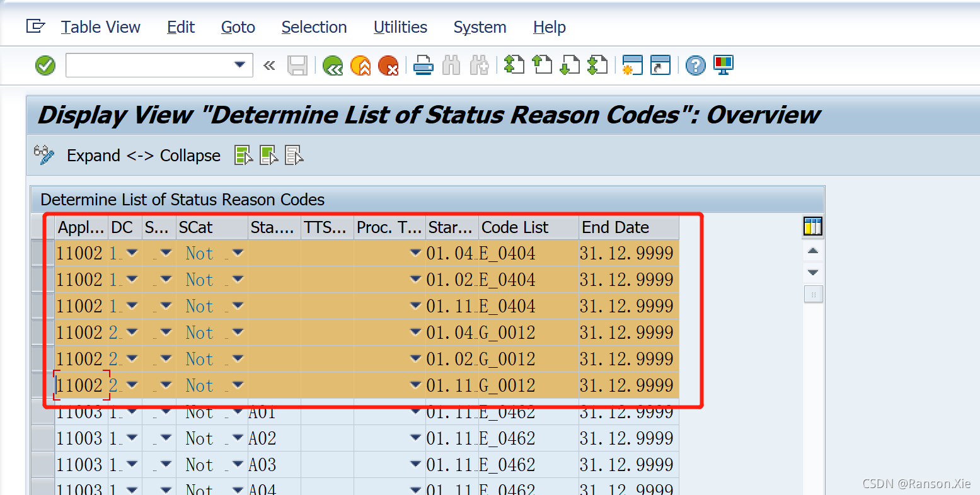Click the Page Down toolbar icon
Viewport: 980px width, 495px height.
(x=570, y=65)
